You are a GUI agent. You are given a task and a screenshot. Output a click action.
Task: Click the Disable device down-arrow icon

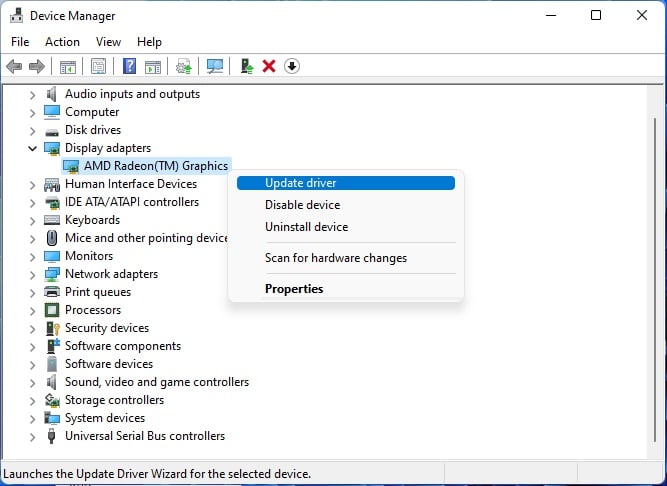pos(292,66)
